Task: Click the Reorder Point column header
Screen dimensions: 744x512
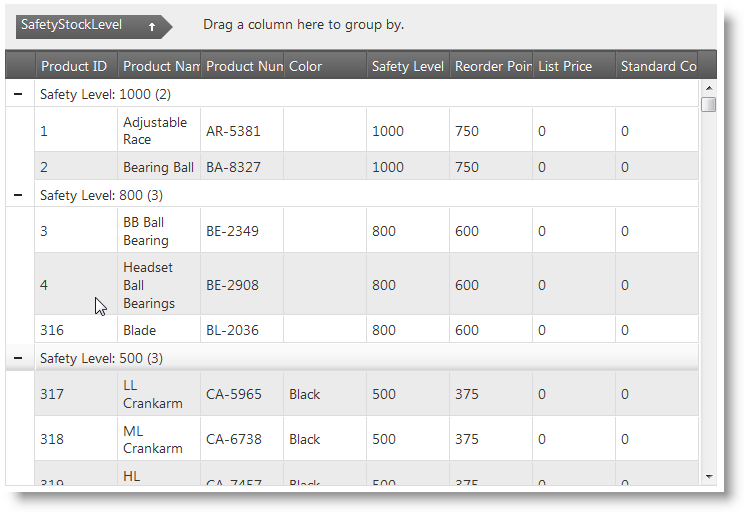Action: (490, 66)
